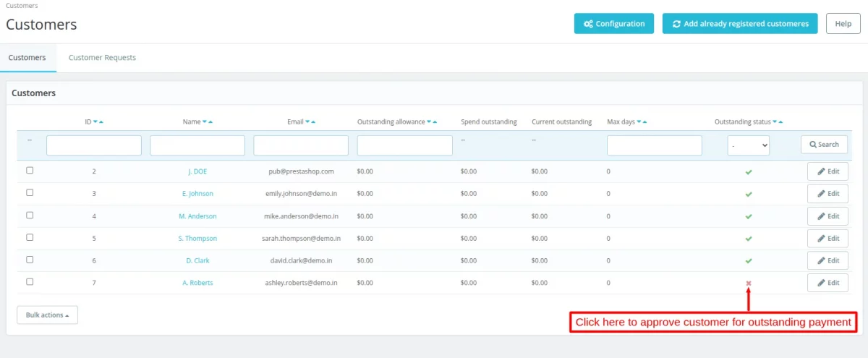Check the box for A. Roberts row

(30, 281)
